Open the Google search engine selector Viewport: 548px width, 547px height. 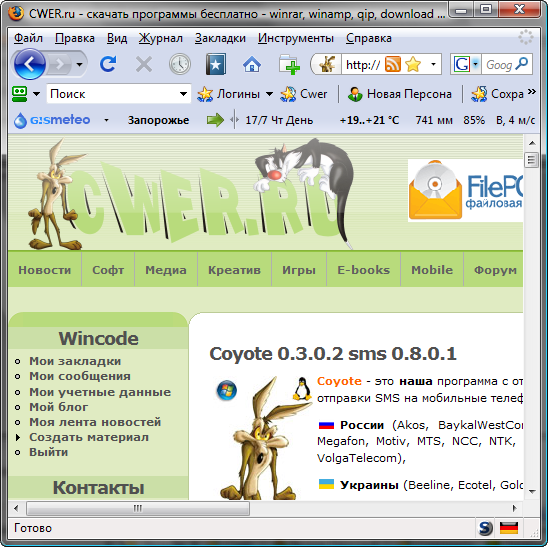tap(466, 64)
